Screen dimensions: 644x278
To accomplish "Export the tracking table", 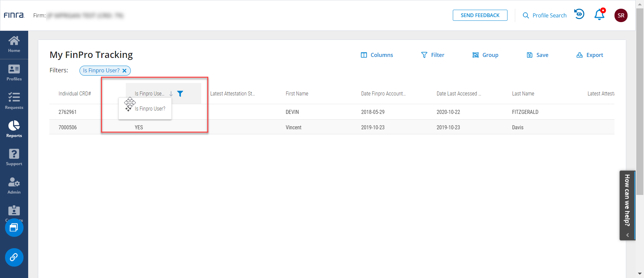I will tap(590, 55).
